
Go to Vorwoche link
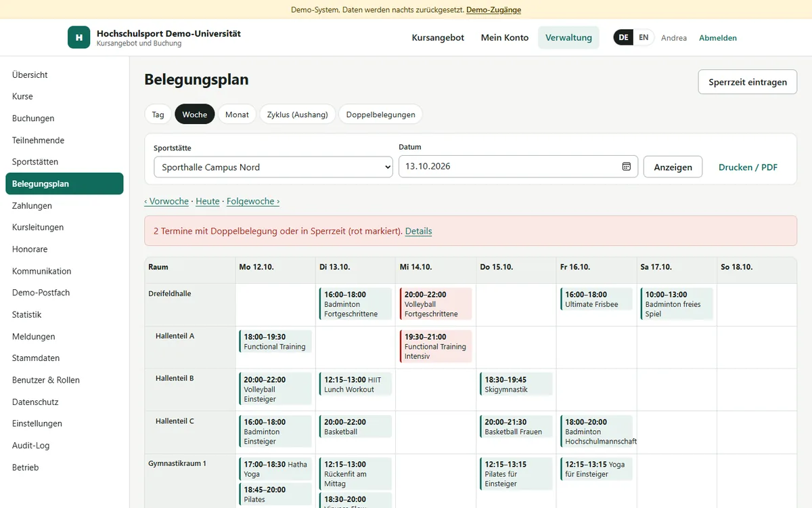tap(166, 201)
